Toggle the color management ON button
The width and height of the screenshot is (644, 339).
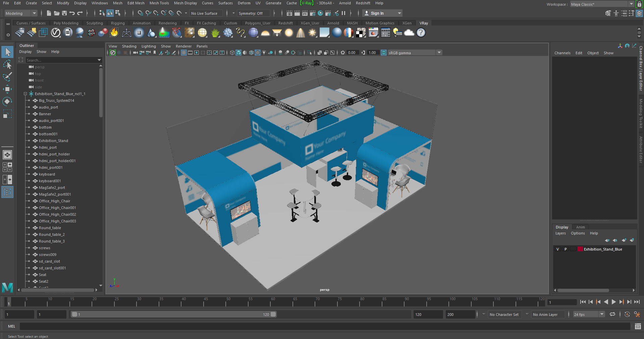(x=384, y=53)
